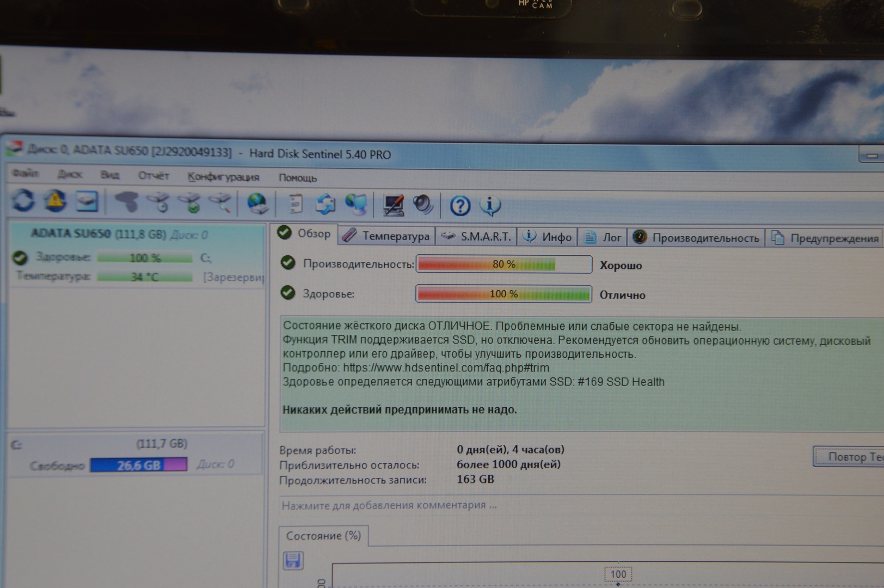Click the send report envelope arrows icon

pyautogui.click(x=326, y=205)
